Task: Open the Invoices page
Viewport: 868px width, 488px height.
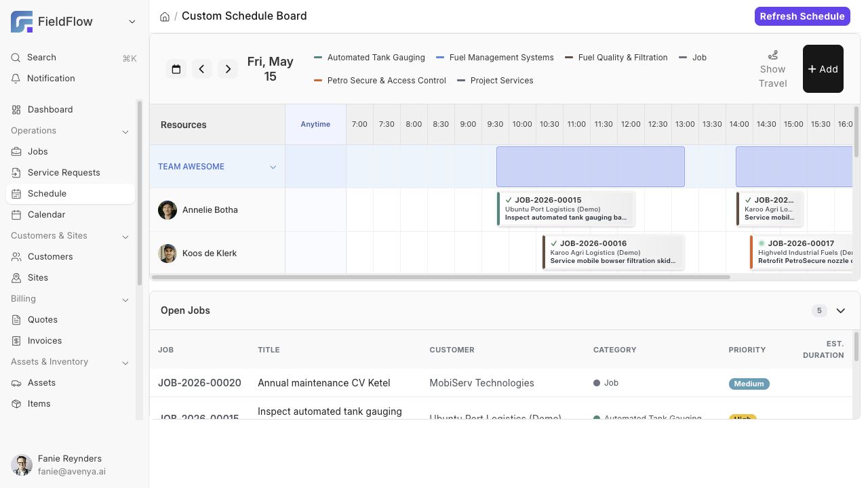Action: pyautogui.click(x=71, y=341)
